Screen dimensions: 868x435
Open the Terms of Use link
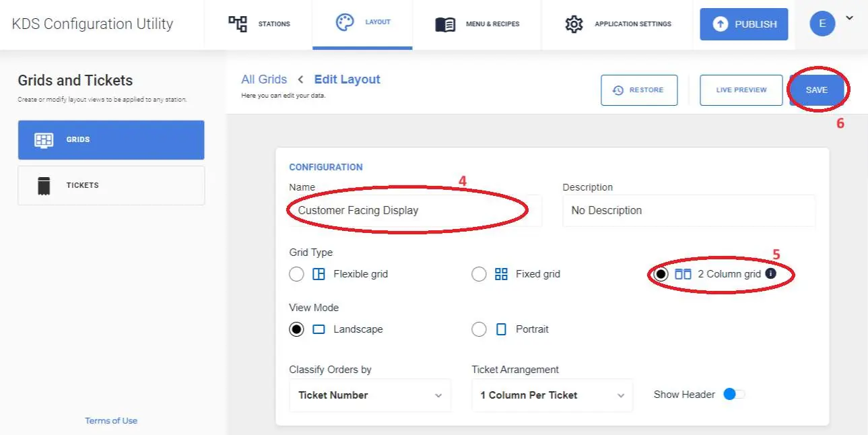coord(111,421)
